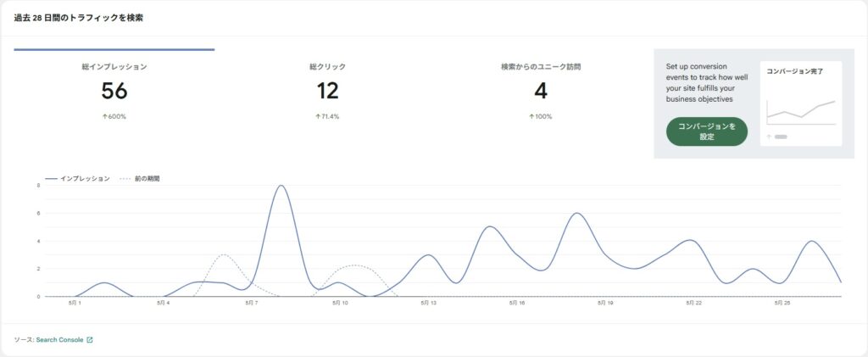Click the gray arrow in the conversion preview card
This screenshot has width=868, height=357.
pos(769,137)
